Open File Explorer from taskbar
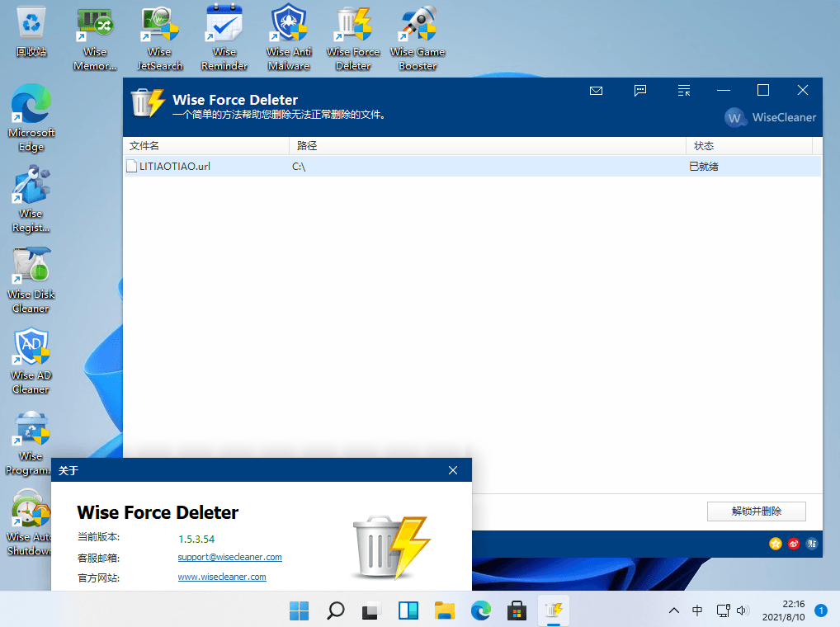 point(445,610)
